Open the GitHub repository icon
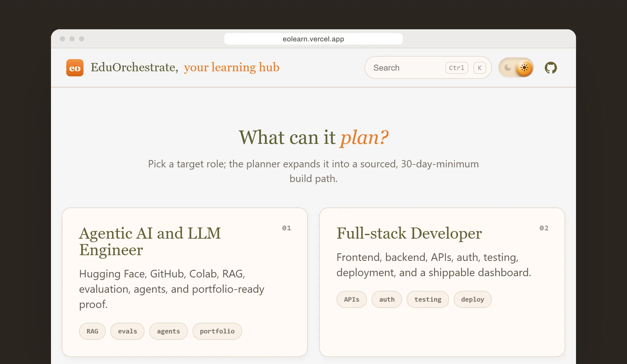Viewport: 627px width, 364px height. click(x=551, y=68)
